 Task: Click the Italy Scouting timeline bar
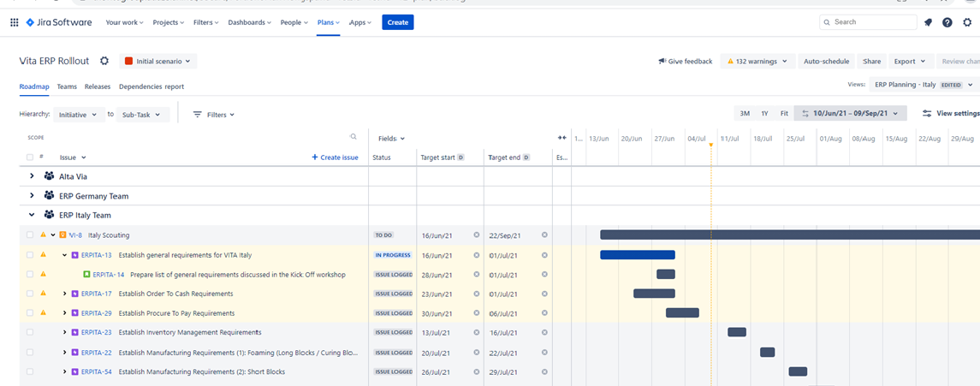(790, 235)
